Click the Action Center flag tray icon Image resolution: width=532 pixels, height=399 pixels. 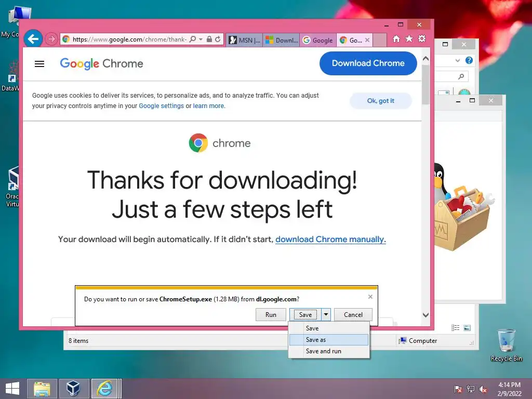tap(458, 389)
